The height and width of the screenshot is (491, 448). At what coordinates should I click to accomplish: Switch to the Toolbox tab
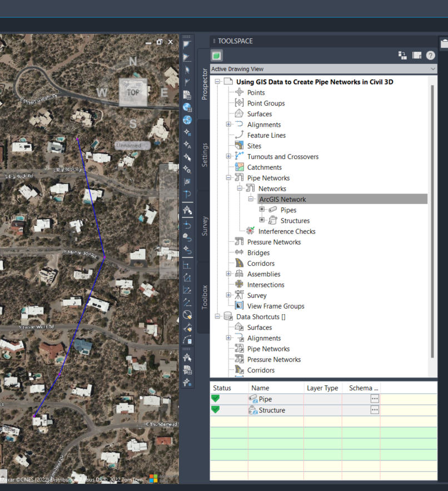point(205,297)
